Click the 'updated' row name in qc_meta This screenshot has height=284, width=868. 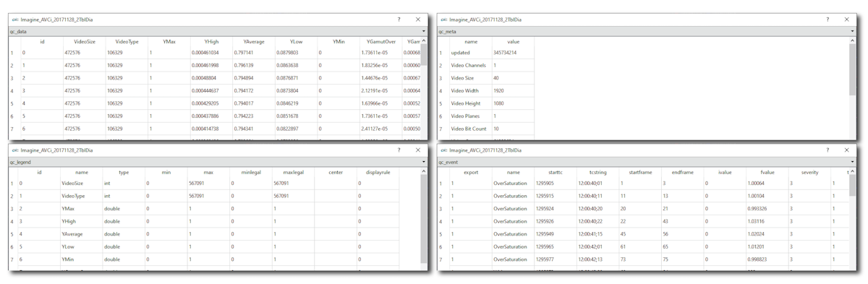point(471,53)
